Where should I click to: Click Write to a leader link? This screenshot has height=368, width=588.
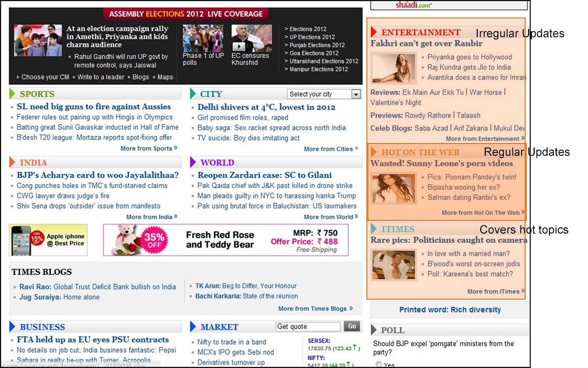pos(101,77)
